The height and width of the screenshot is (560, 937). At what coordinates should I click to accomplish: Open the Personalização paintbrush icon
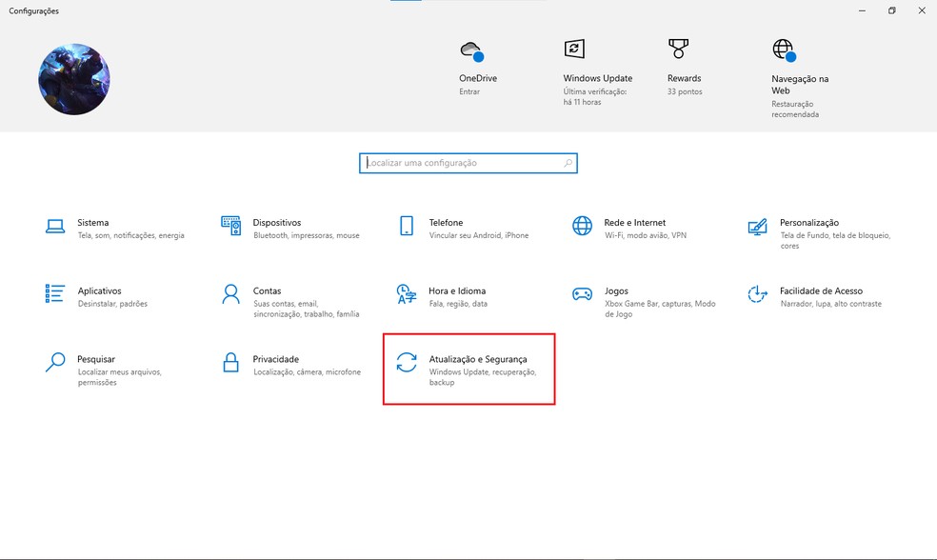[x=757, y=227]
